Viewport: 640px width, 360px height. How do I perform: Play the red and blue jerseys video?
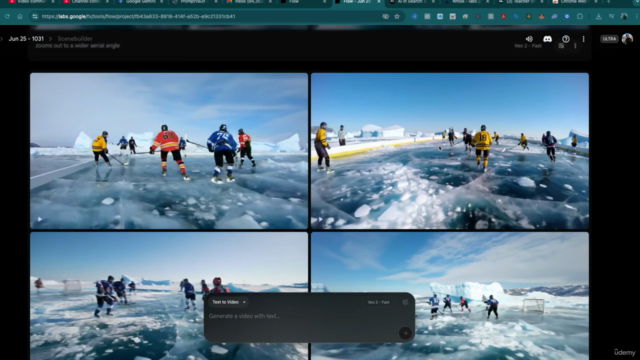40,219
